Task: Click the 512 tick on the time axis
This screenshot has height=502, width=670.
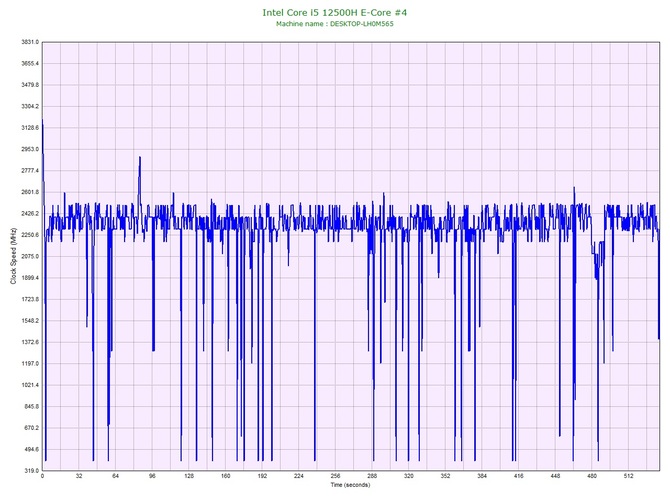Action: 629,476
